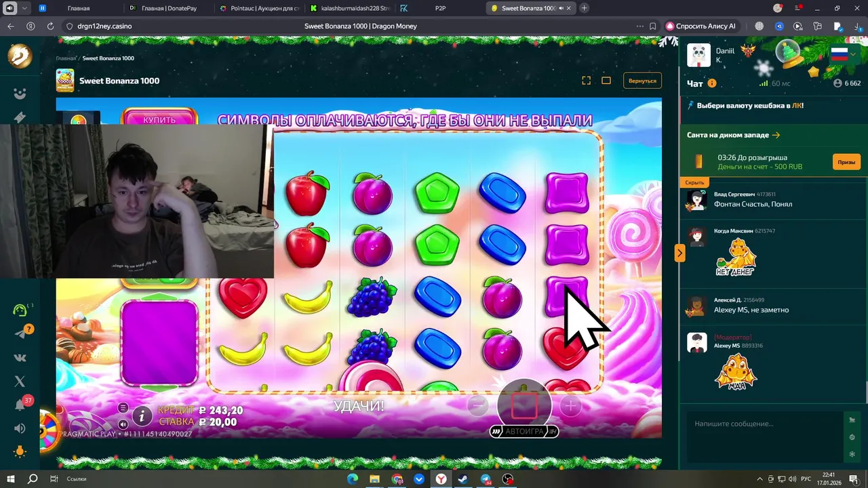Viewport: 868px width, 488px height.
Task: Toggle theater mode rectangle icon
Action: [606, 81]
